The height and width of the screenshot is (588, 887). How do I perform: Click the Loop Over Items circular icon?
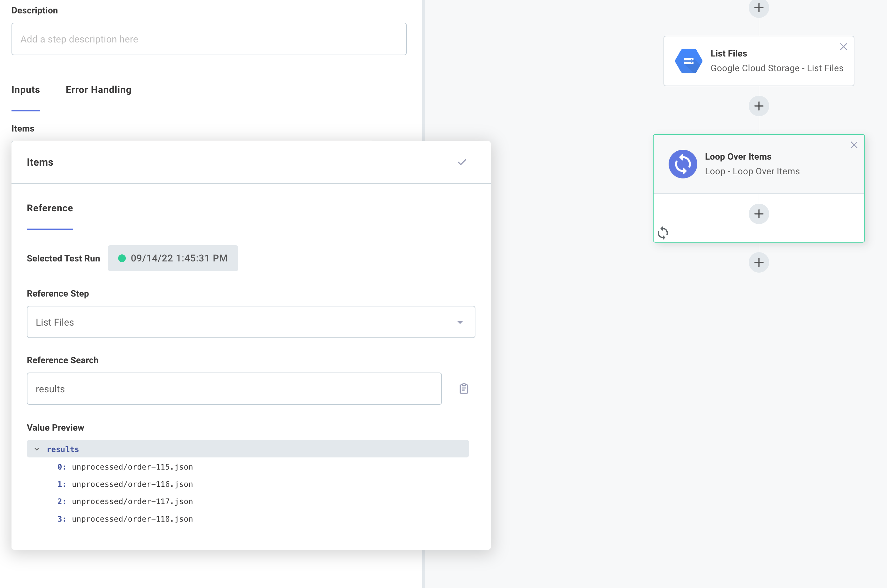pos(682,164)
